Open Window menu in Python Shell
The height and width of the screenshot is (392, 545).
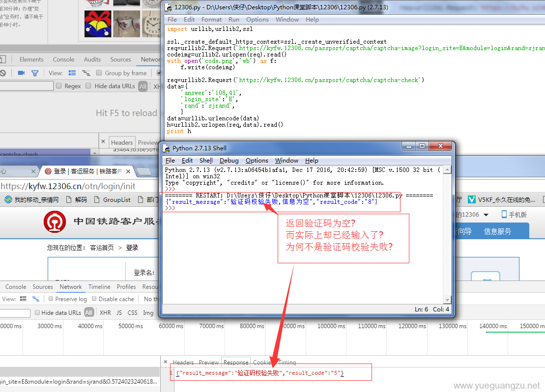pos(287,161)
